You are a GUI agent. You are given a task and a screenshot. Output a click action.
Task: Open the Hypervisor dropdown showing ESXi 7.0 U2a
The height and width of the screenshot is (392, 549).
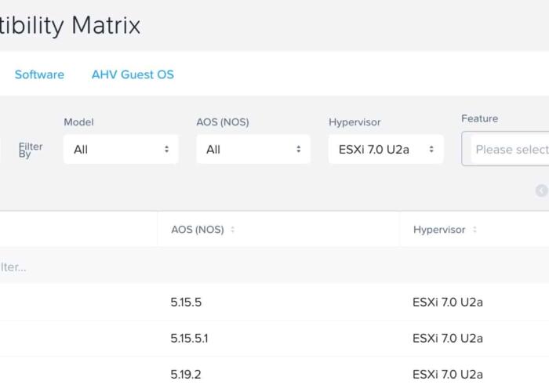tap(386, 149)
